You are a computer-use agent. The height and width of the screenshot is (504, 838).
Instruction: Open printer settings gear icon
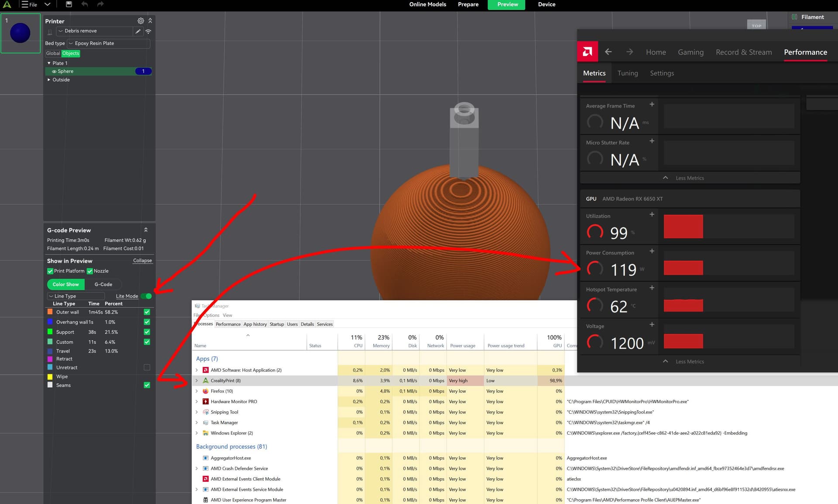[x=141, y=21]
